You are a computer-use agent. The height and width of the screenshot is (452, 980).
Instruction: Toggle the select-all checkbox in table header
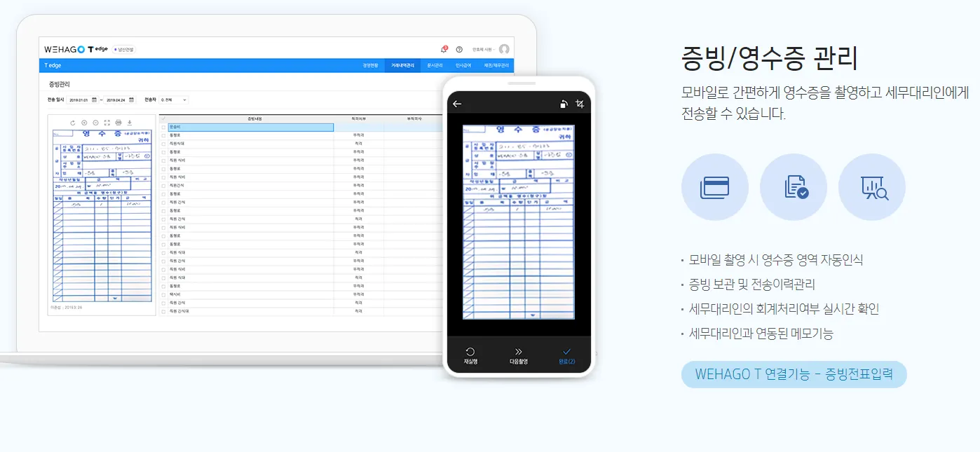pos(163,119)
